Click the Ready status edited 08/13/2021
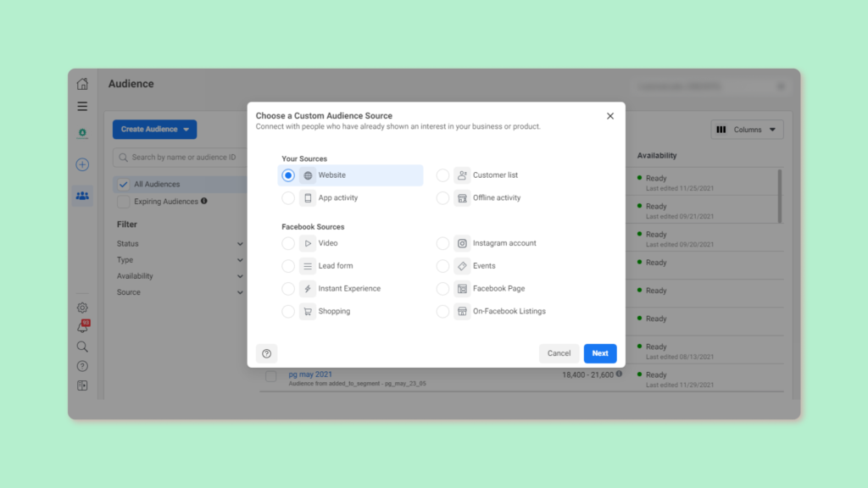The image size is (868, 488). 656,347
